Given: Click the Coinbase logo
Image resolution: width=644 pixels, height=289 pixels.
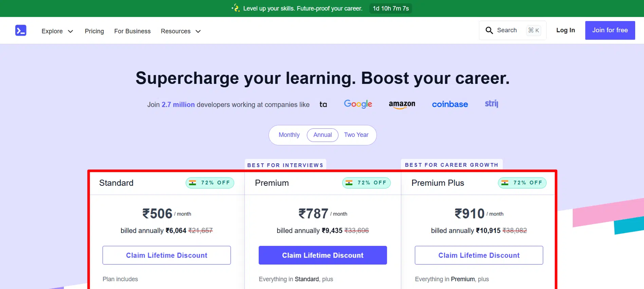Looking at the screenshot, I should pos(450,104).
